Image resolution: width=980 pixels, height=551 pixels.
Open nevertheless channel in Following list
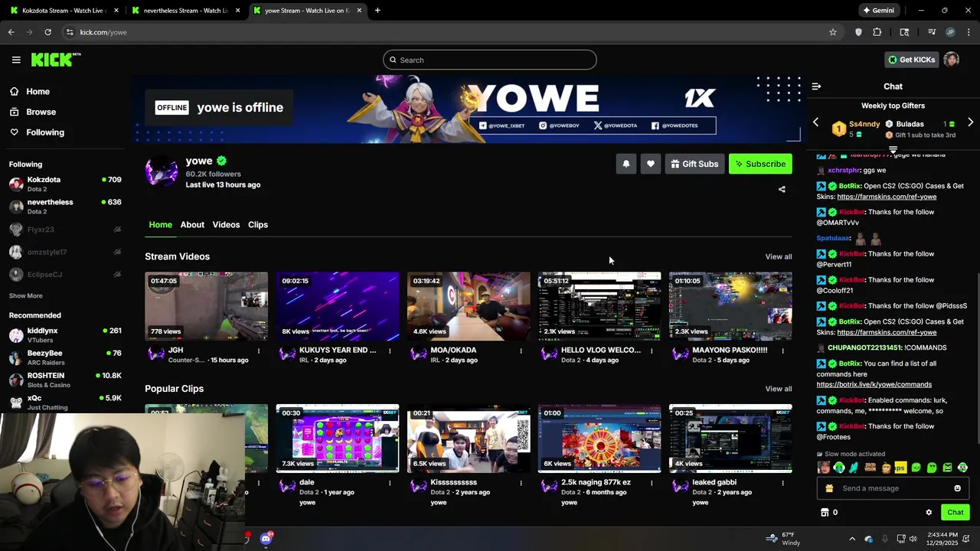click(65, 207)
